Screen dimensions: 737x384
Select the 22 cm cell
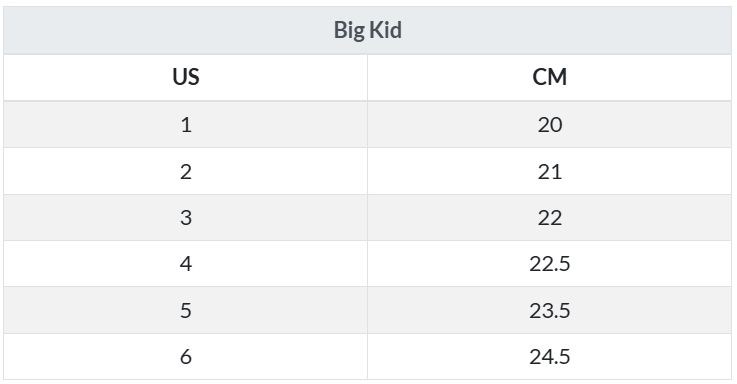pos(549,218)
